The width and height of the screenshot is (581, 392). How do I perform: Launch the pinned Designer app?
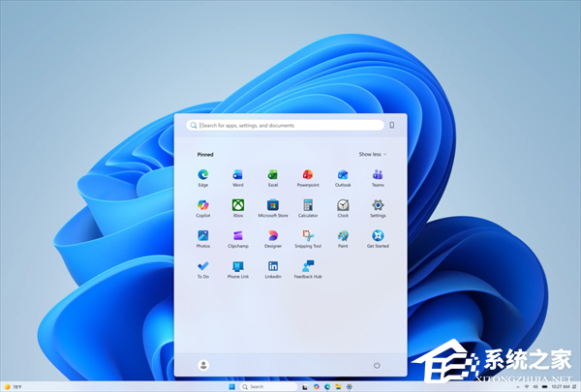click(x=273, y=239)
